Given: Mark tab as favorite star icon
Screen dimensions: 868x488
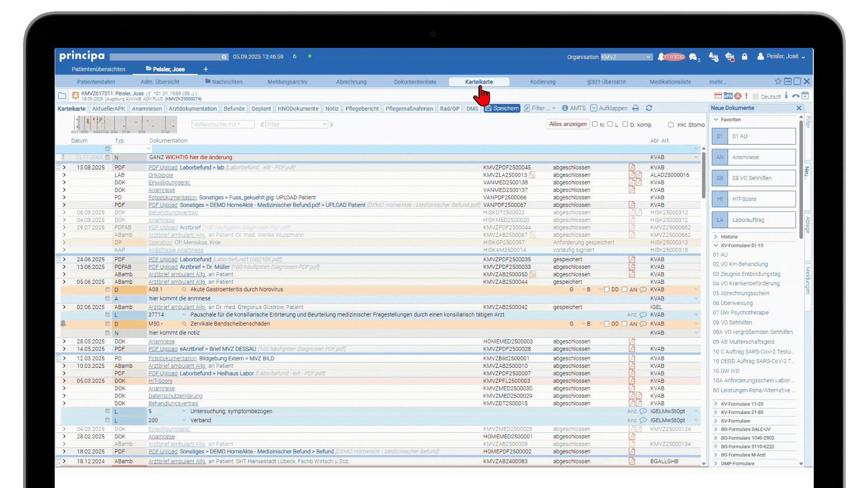Looking at the screenshot, I should [778, 81].
